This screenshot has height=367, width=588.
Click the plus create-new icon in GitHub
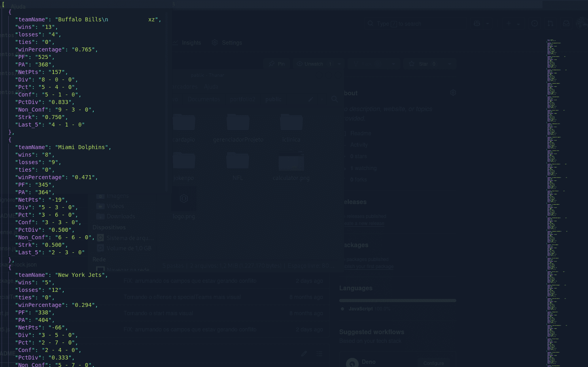coord(509,24)
